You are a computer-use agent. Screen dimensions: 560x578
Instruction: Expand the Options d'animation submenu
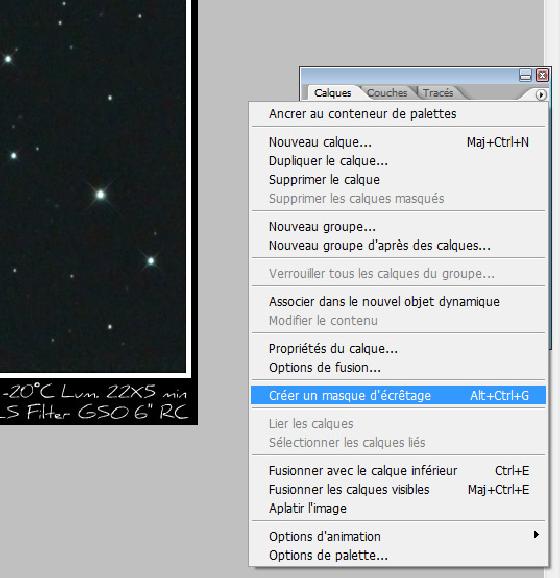point(398,536)
